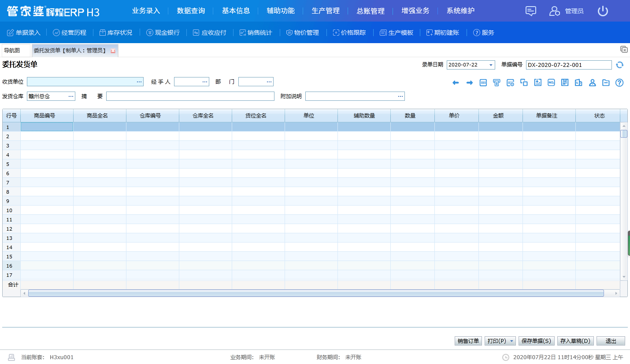Click the NO. numbering icon

(x=551, y=83)
